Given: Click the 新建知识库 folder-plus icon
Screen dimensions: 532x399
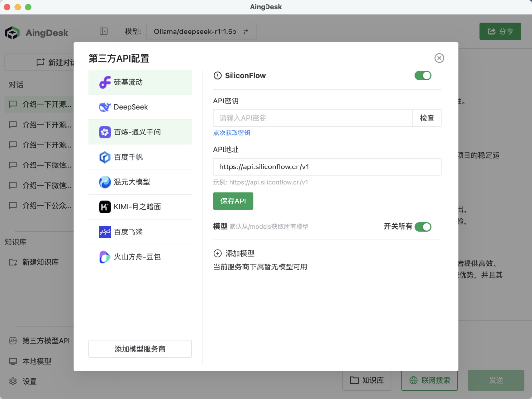Looking at the screenshot, I should [13, 262].
